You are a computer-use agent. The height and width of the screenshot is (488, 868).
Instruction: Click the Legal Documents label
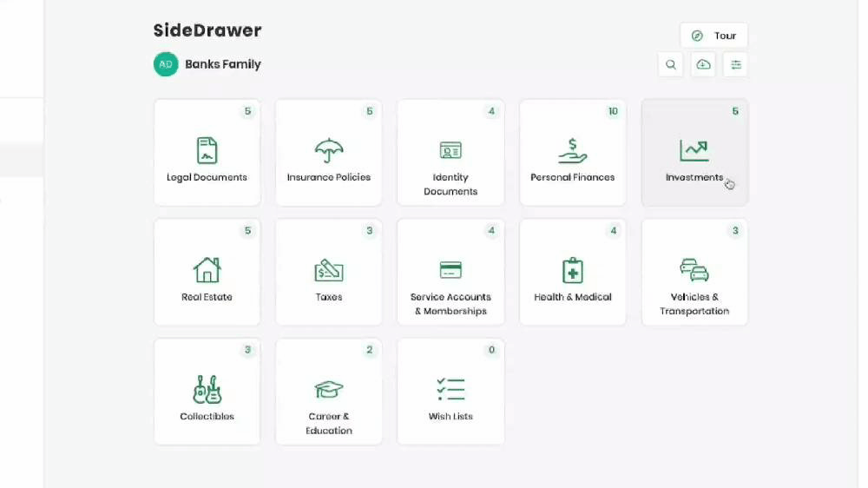[207, 177]
